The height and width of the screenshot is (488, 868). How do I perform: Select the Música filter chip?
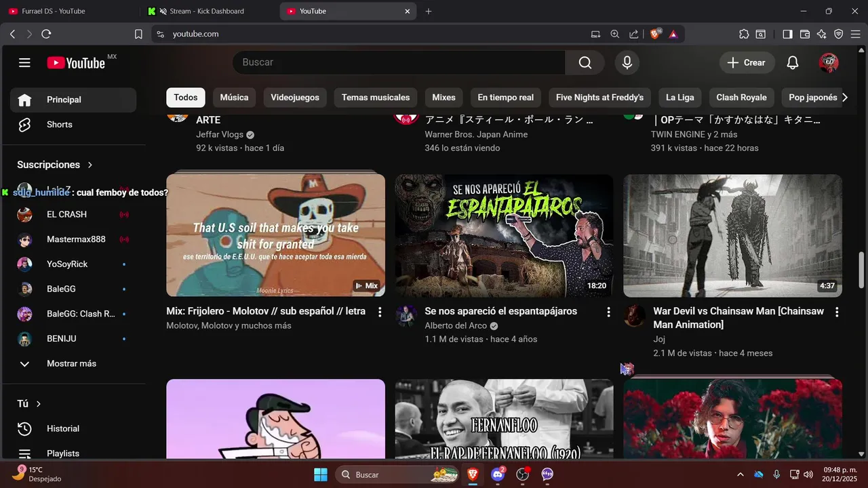[x=234, y=98]
